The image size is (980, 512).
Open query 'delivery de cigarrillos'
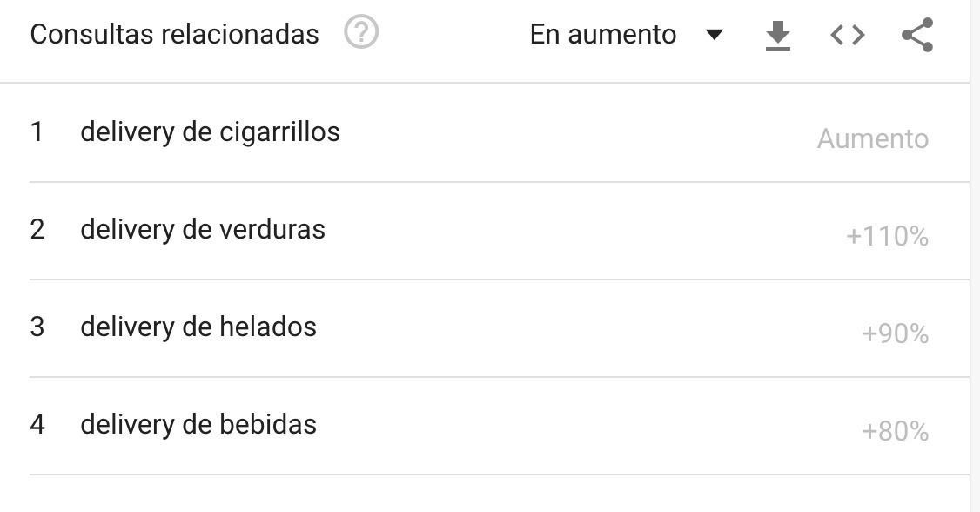pyautogui.click(x=210, y=132)
